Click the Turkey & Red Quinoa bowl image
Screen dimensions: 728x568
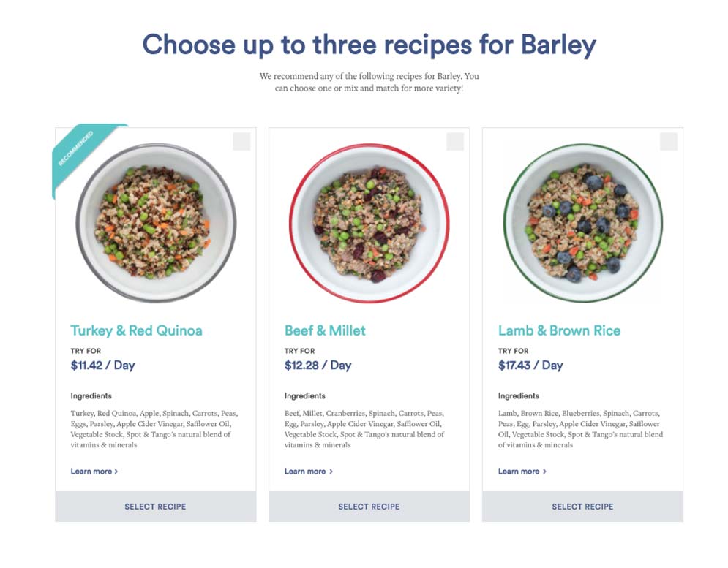156,223
